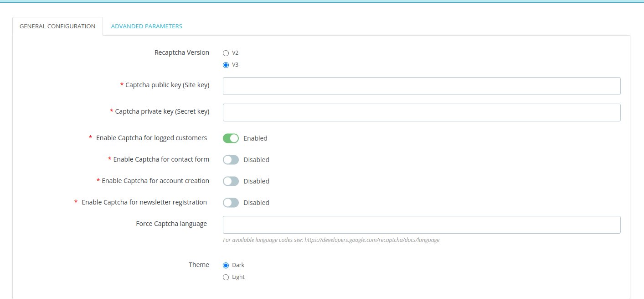Click the newsletter registration Disabled status text
Viewport: 644px width, 299px height.
[x=256, y=203]
